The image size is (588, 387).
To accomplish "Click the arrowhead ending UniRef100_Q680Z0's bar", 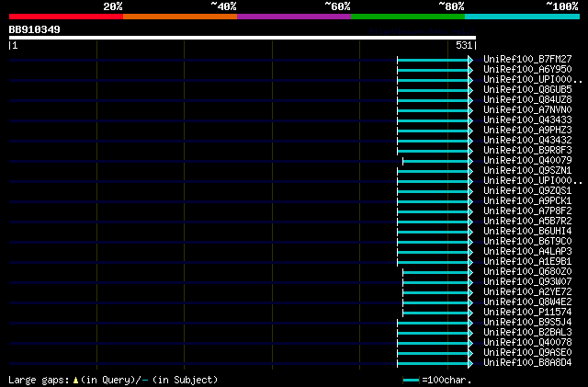I will pos(470,272).
